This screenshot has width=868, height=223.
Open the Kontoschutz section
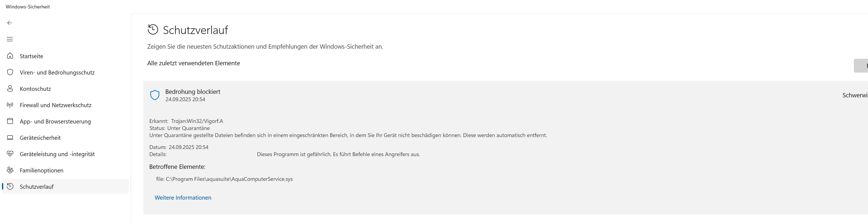[x=35, y=89]
